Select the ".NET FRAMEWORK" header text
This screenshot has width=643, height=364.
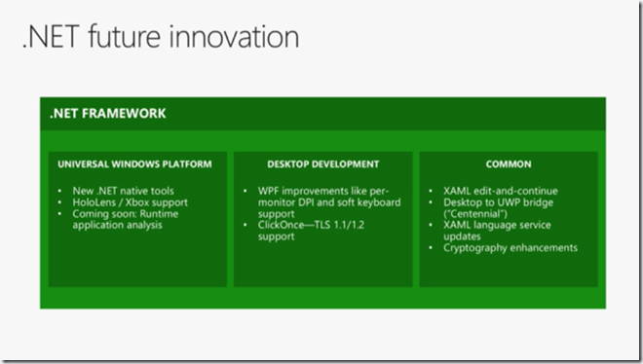coord(108,114)
